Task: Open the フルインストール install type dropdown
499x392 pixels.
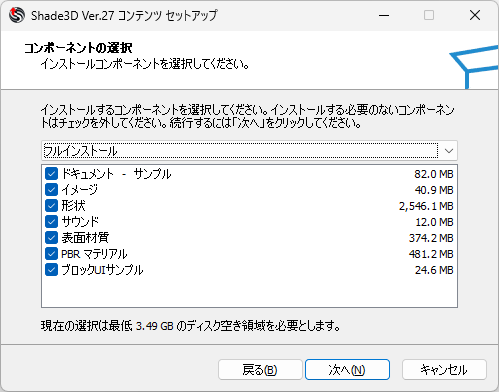Action: (x=249, y=151)
